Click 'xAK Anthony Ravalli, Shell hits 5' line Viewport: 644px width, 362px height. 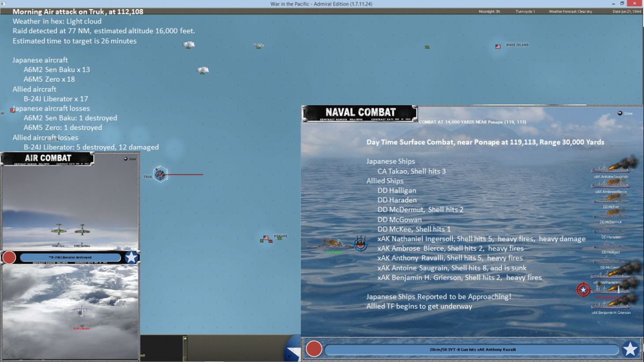pyautogui.click(x=450, y=258)
